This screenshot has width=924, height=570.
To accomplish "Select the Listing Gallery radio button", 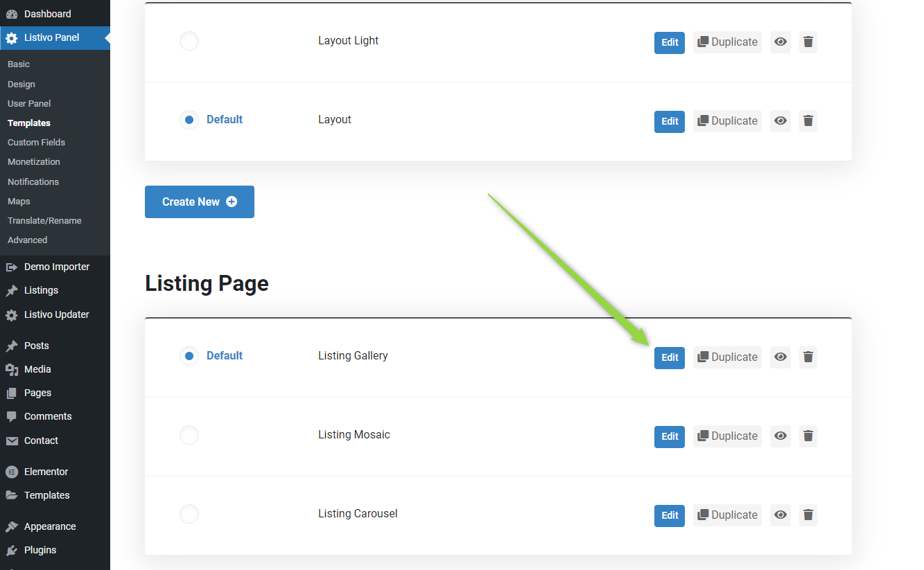I will (x=189, y=356).
